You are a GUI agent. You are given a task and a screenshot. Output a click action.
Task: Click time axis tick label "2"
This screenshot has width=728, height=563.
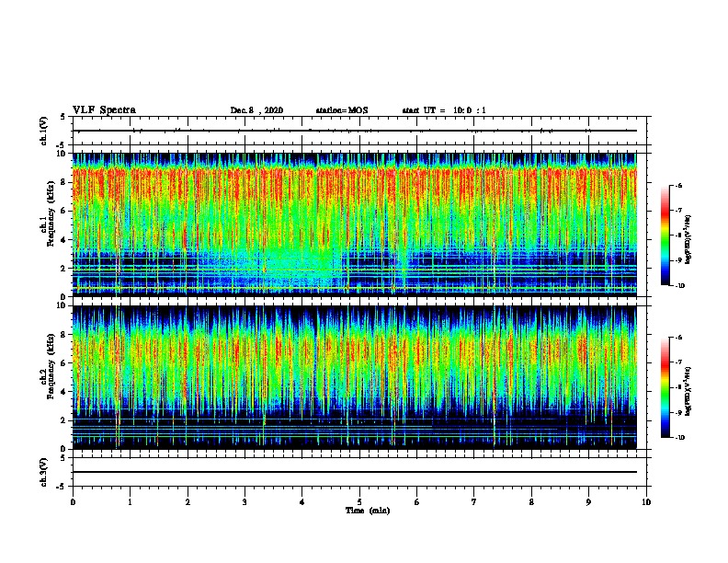188,502
